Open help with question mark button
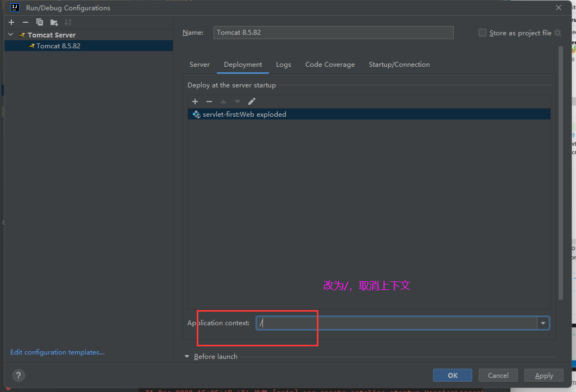The height and width of the screenshot is (392, 576). click(18, 375)
